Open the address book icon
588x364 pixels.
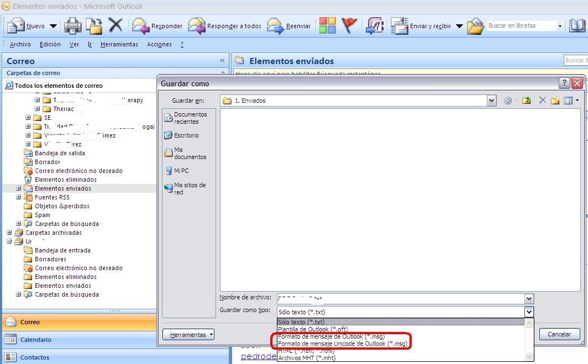(577, 26)
